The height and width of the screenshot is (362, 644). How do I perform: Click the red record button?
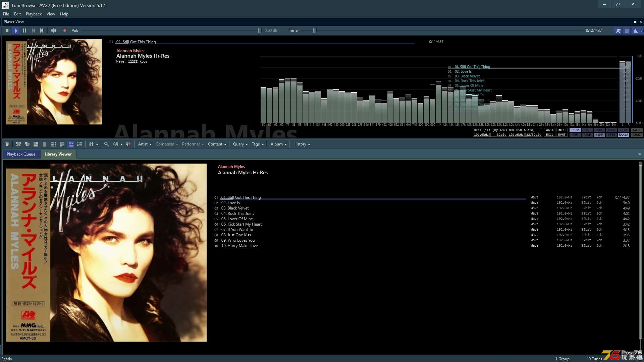tap(65, 31)
